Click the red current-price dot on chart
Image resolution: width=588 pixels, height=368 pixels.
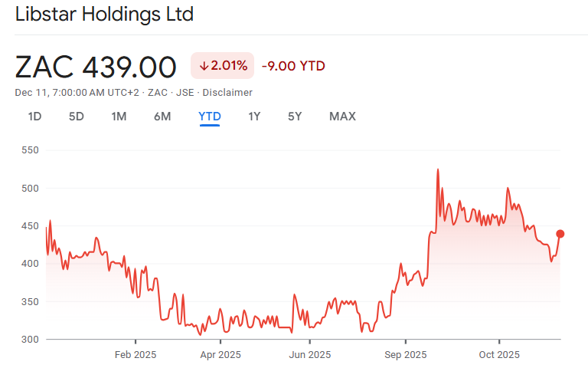point(560,234)
